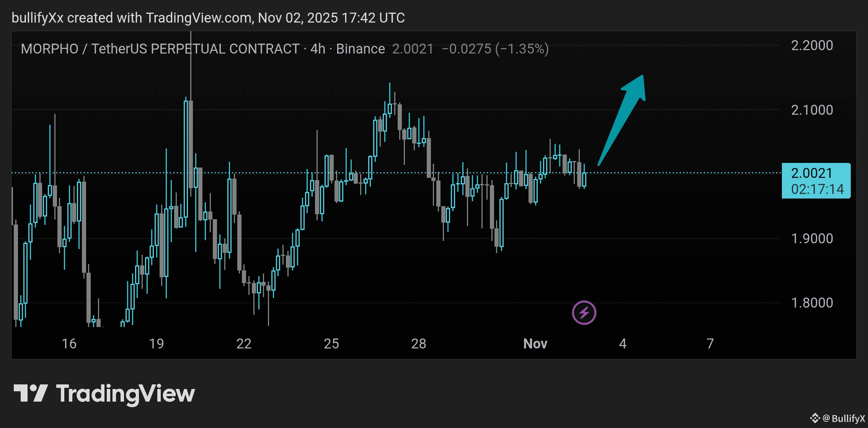Click the 4h interval in chart legend
Screen dimensions: 868x428
tap(318, 49)
